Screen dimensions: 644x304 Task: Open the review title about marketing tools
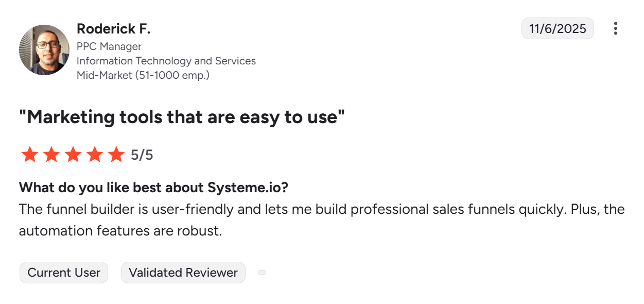coord(183,117)
